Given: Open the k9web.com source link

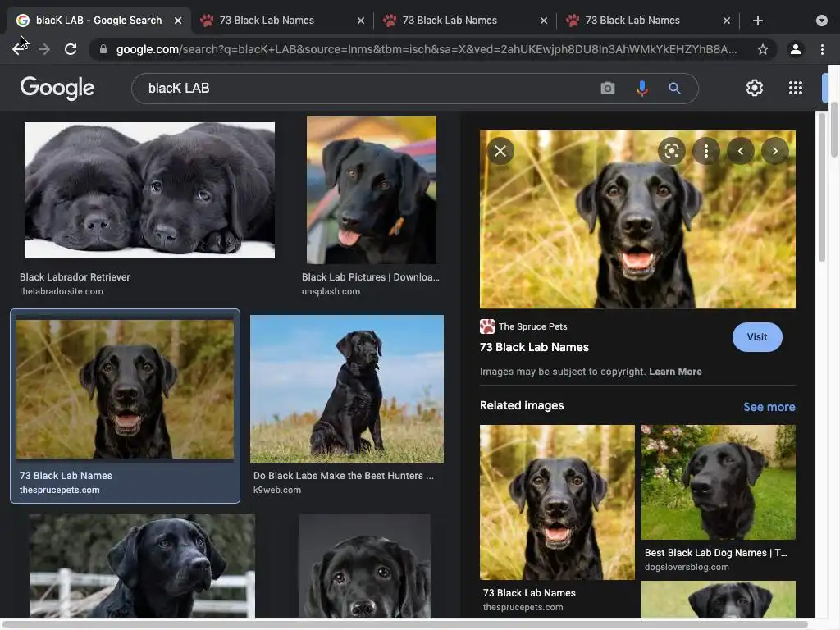Looking at the screenshot, I should (277, 490).
